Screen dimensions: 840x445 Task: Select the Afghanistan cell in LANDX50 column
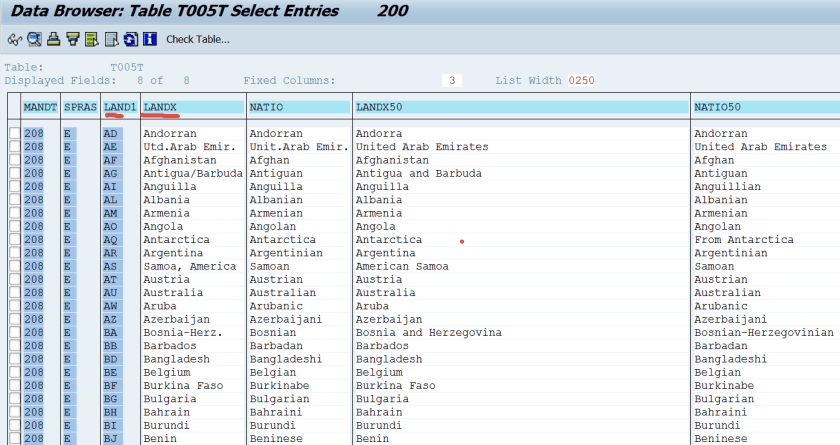(x=392, y=160)
